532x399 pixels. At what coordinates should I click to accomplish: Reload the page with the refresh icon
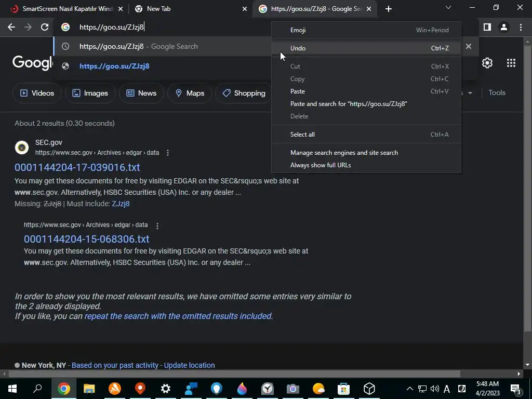(x=45, y=27)
